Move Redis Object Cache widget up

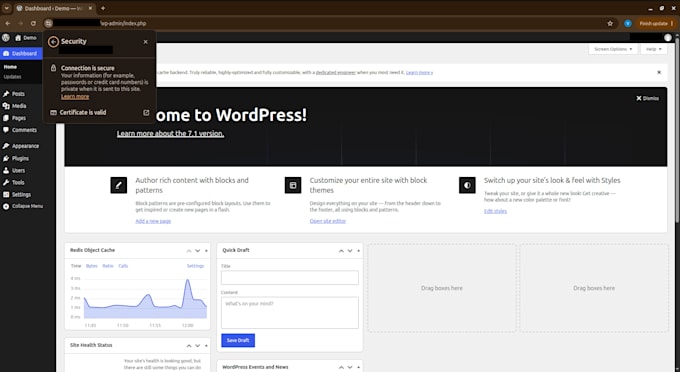tap(189, 251)
